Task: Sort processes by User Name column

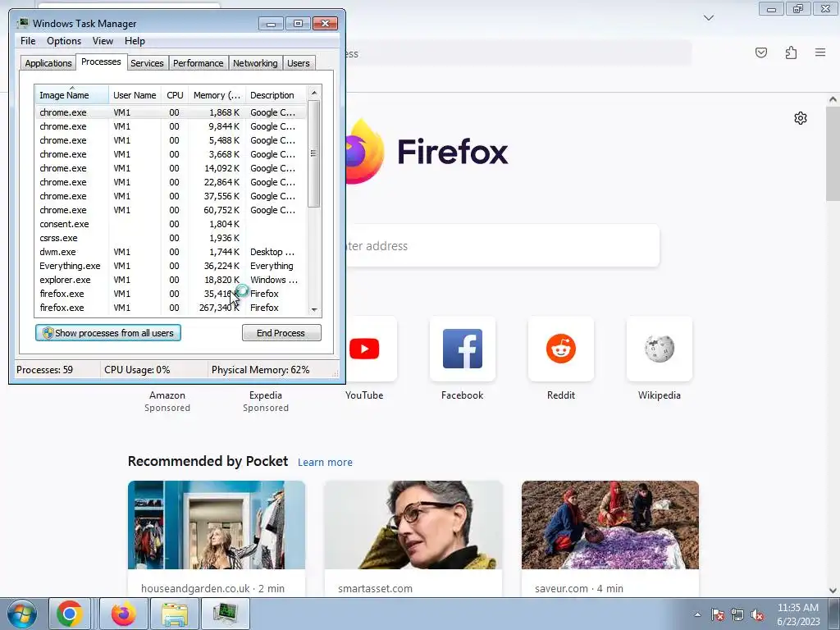Action: [135, 95]
